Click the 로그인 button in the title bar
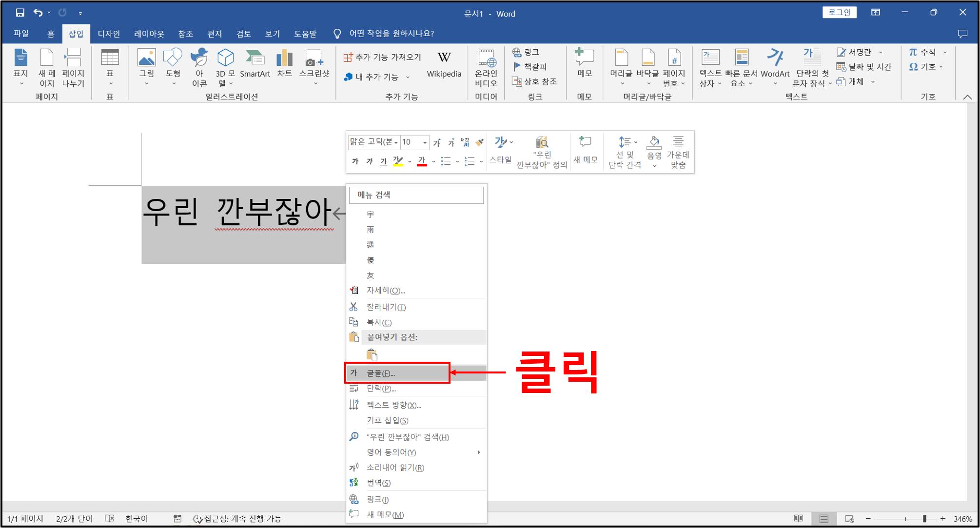This screenshot has width=980, height=528. click(839, 13)
